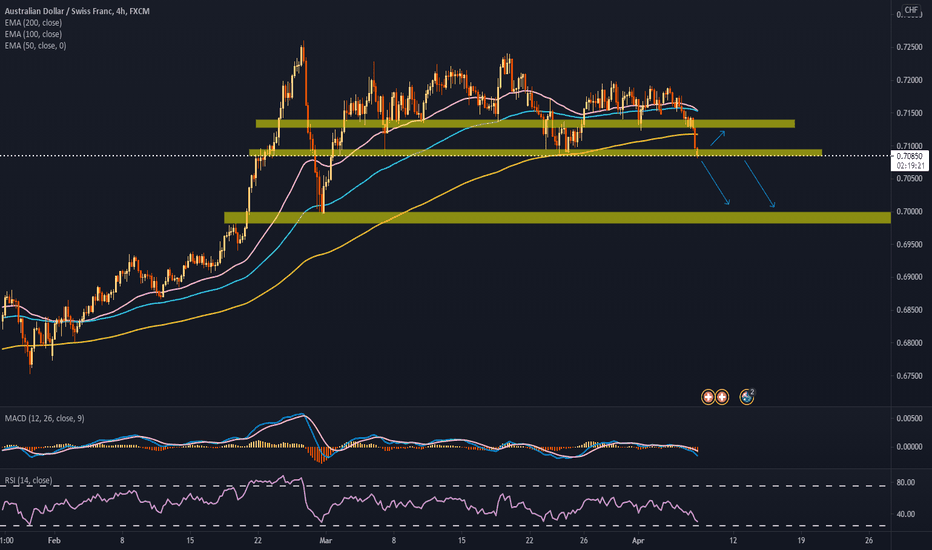Click the 0.67500 price scale label
932x550 pixels.
[909, 376]
